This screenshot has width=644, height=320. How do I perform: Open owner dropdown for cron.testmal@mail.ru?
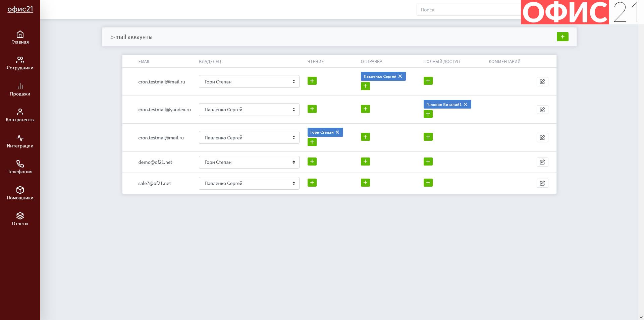249,137
